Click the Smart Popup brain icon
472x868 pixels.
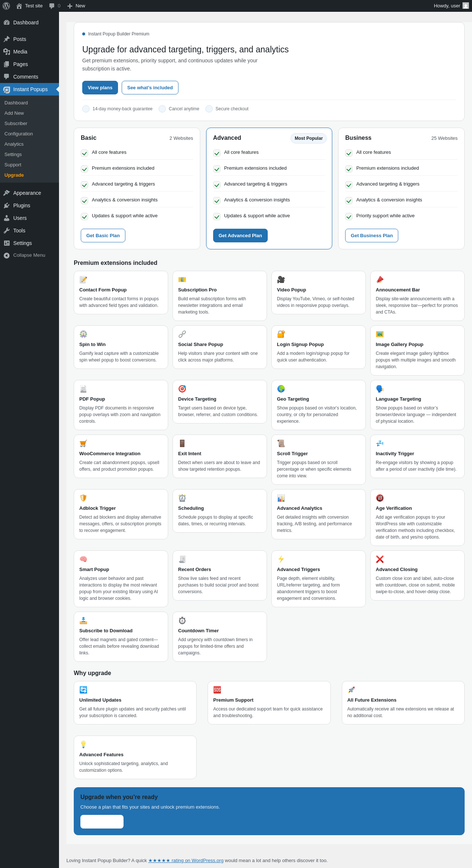[x=83, y=559]
